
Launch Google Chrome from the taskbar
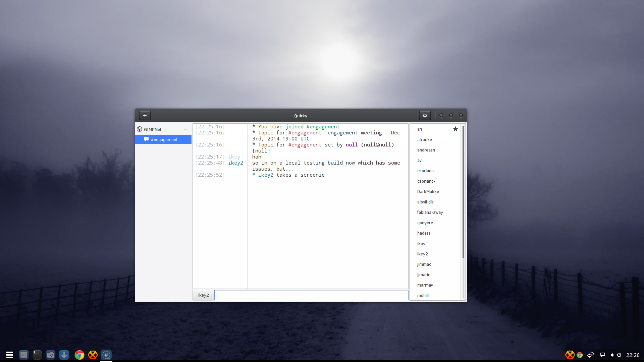pos(79,355)
